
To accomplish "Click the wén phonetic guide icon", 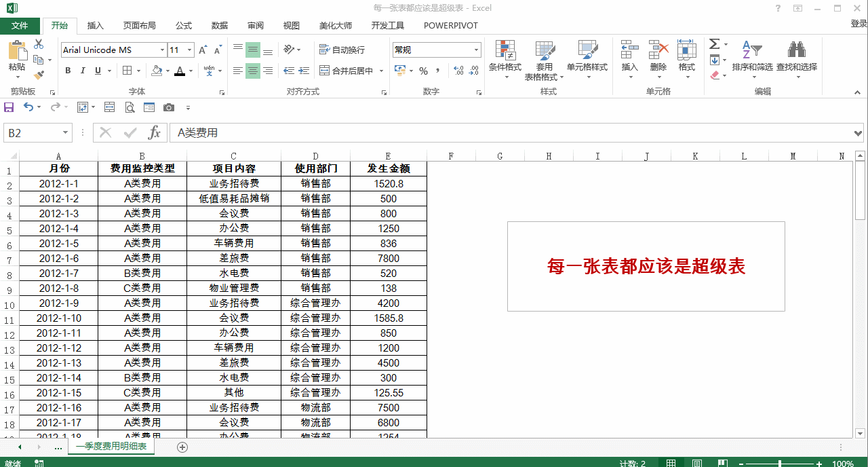I will click(x=209, y=71).
